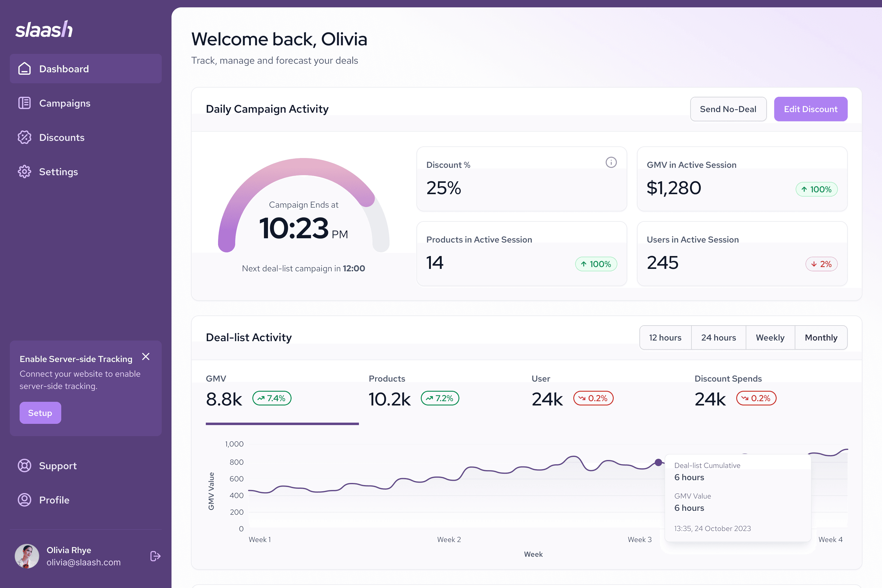Image resolution: width=882 pixels, height=588 pixels.
Task: Click the Week 2 axis label
Action: click(449, 540)
